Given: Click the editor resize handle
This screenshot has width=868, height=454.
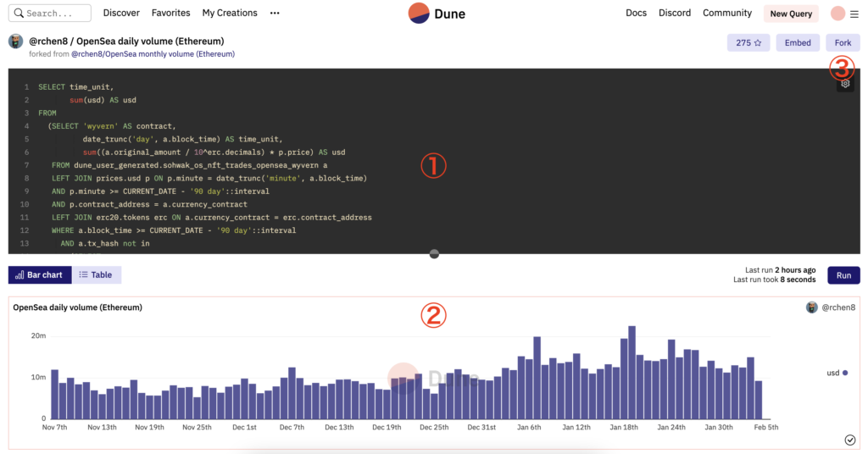Looking at the screenshot, I should (x=434, y=253).
